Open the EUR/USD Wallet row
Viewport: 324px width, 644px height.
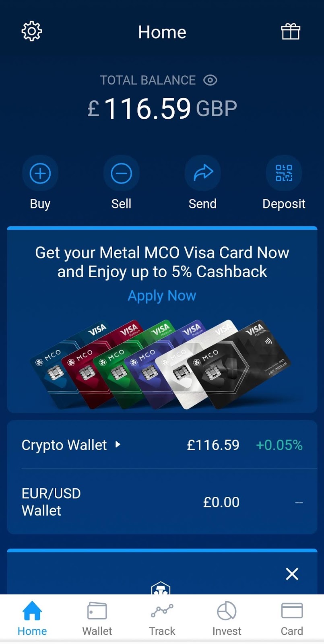(x=162, y=502)
